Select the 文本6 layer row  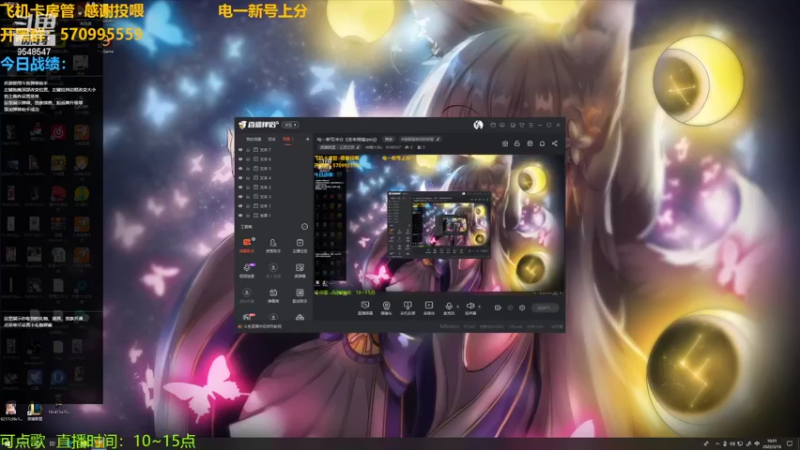(274, 159)
